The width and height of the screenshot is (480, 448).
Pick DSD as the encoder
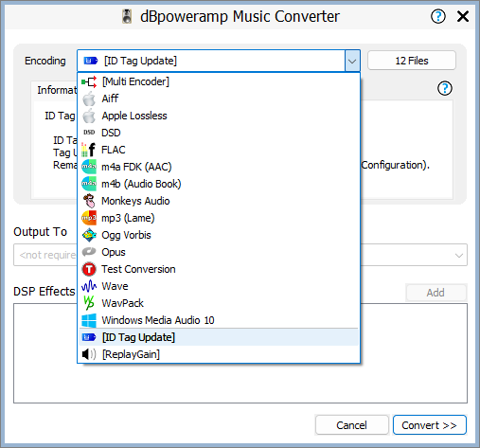pyautogui.click(x=219, y=133)
